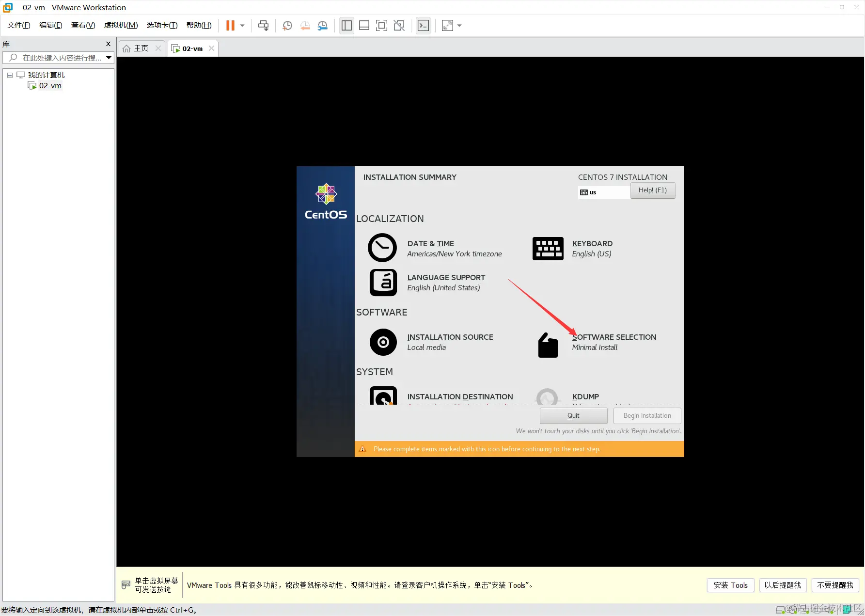The height and width of the screenshot is (616, 865).
Task: Click the Quit button
Action: (574, 416)
